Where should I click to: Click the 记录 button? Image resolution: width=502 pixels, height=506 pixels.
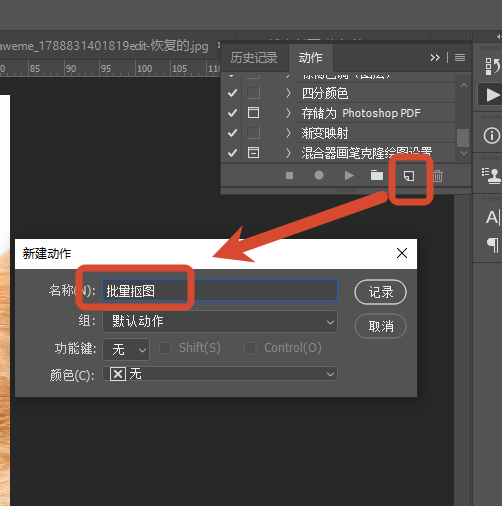pos(381,292)
